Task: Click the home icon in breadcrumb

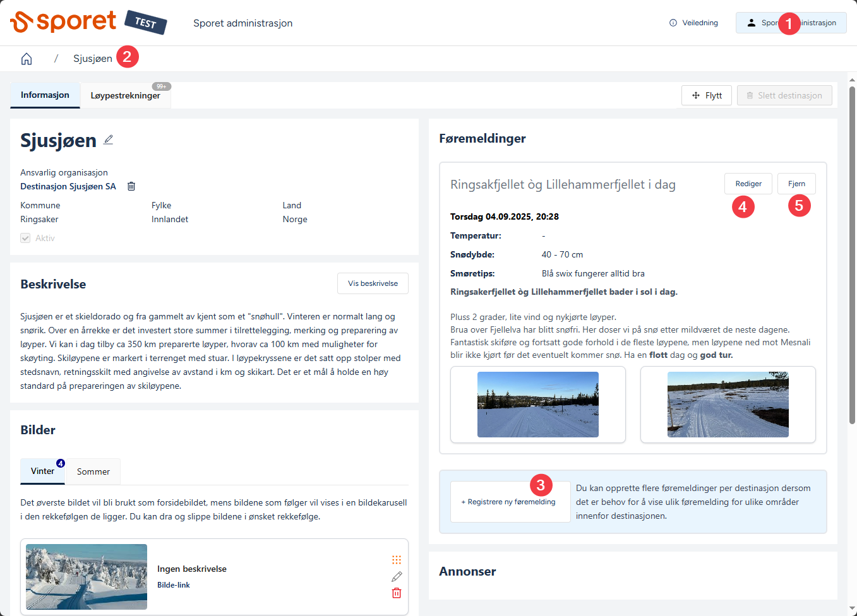Action: (x=27, y=59)
